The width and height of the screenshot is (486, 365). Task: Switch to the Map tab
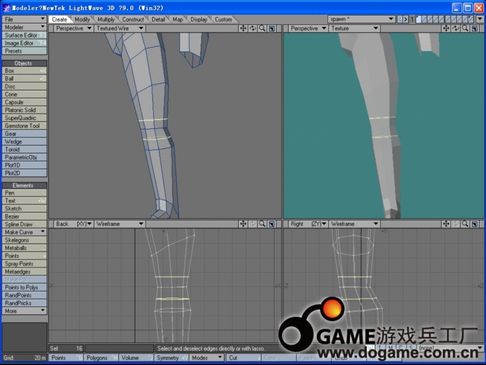(178, 19)
